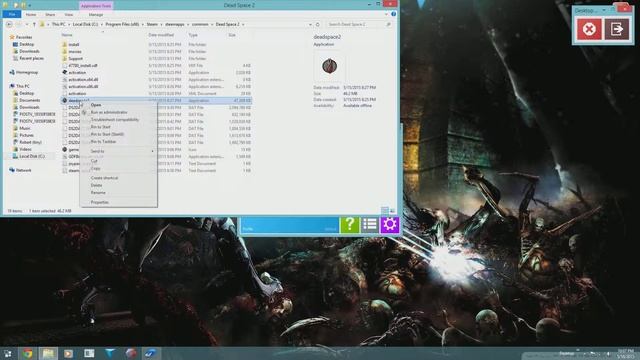
Task: Click the Explorer help question icon
Action: point(393,14)
